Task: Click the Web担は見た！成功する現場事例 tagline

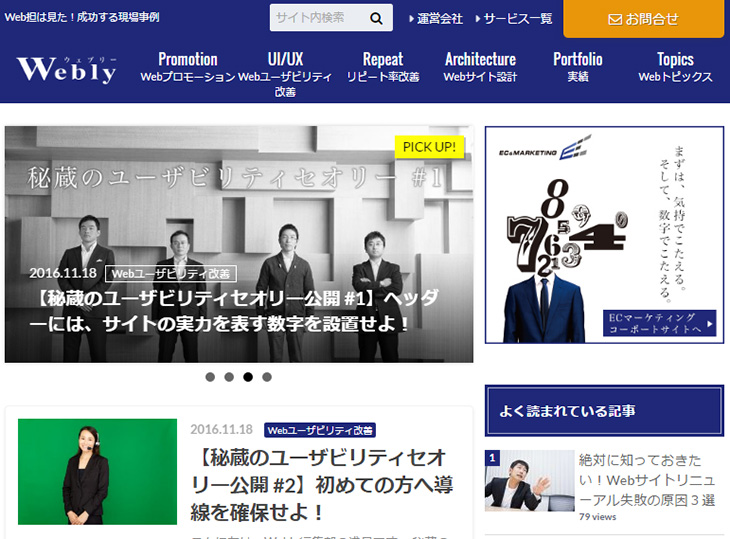Action: (x=82, y=17)
